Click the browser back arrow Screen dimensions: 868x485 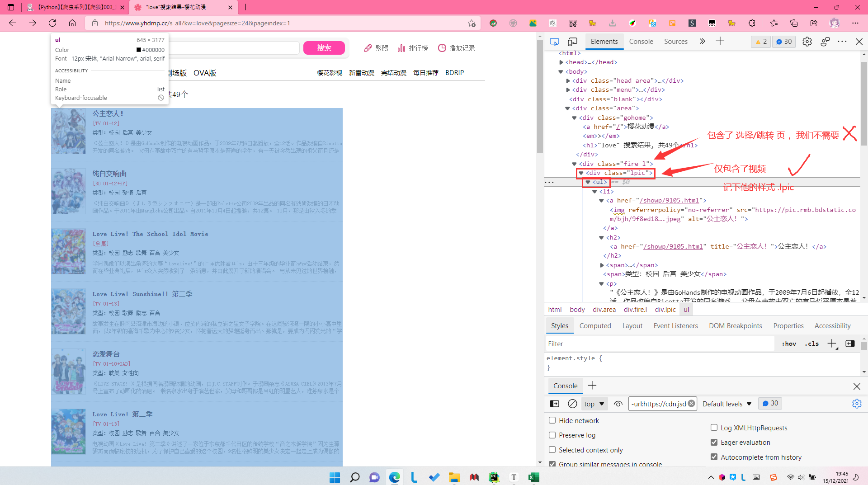point(13,23)
